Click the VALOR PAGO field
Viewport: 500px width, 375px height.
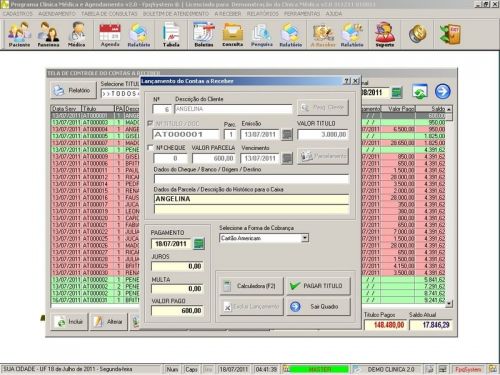click(177, 311)
